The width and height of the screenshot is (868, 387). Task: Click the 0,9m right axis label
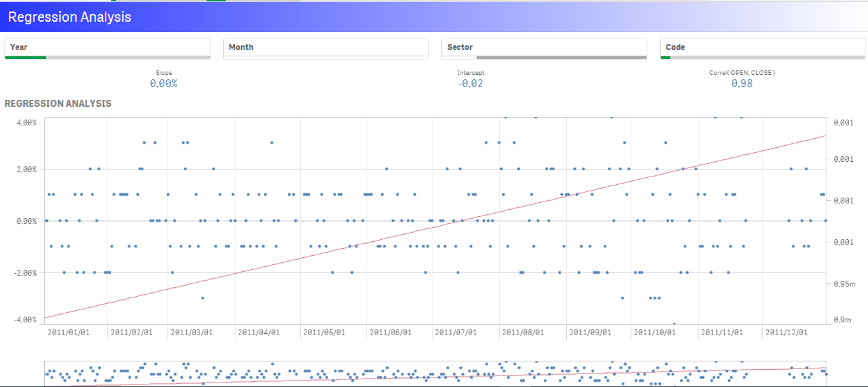tap(843, 319)
